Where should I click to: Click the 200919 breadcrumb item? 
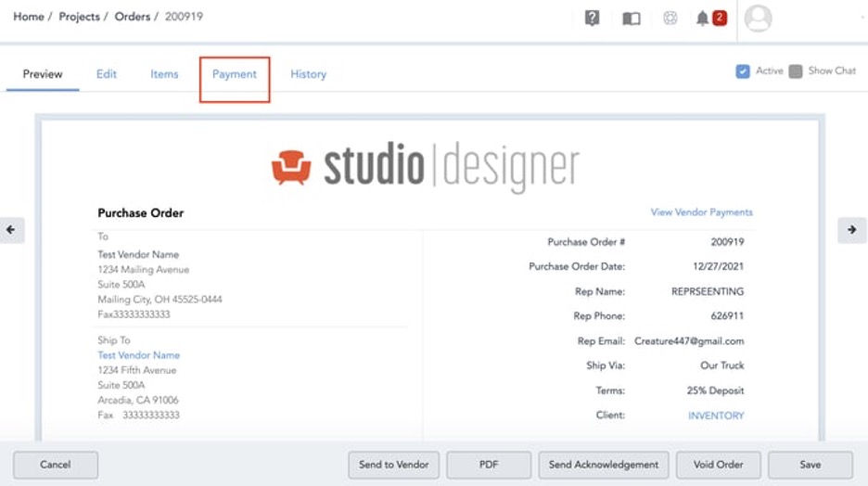184,17
